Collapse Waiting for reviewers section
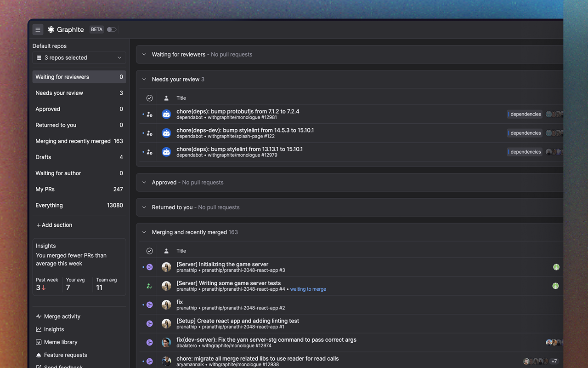Screen dimensions: 588x368 (x=144, y=54)
